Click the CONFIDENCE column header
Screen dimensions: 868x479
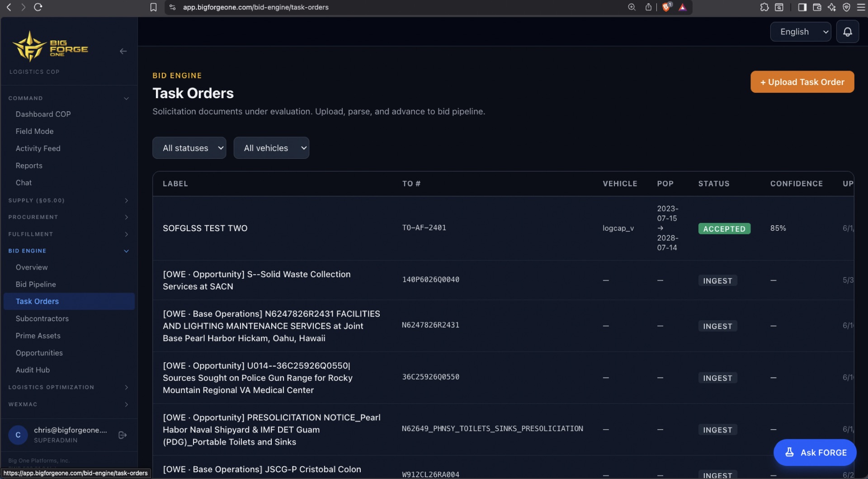coord(796,184)
